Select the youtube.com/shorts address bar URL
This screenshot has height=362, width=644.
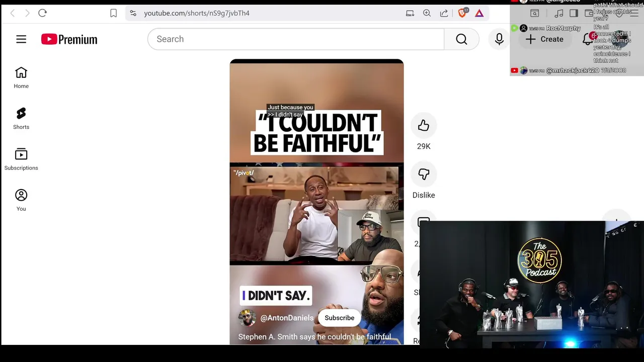click(x=197, y=13)
